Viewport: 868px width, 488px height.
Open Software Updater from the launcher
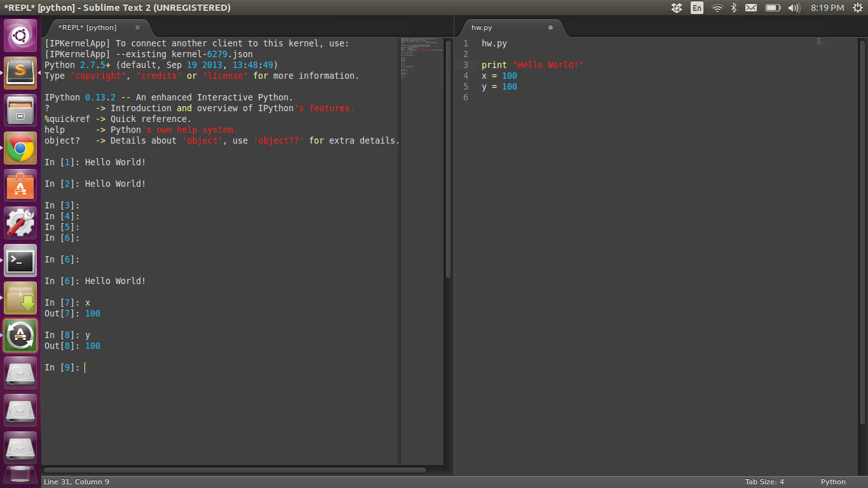[x=21, y=335]
